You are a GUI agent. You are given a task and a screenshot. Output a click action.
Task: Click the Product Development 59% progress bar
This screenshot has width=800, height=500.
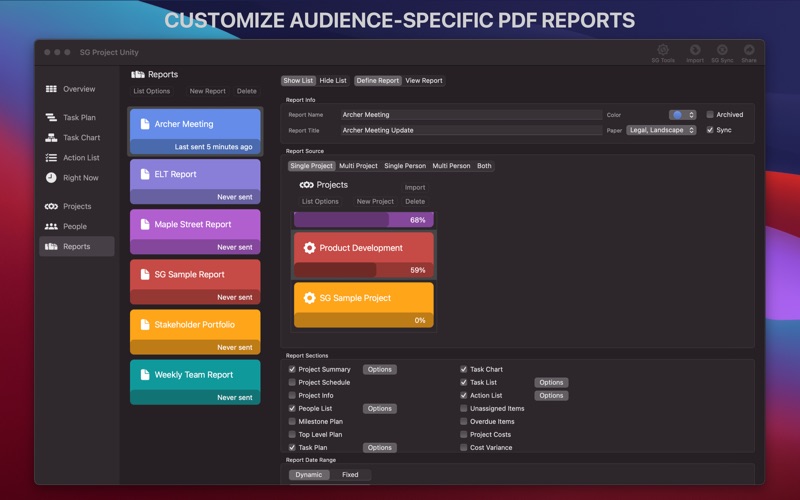click(364, 270)
